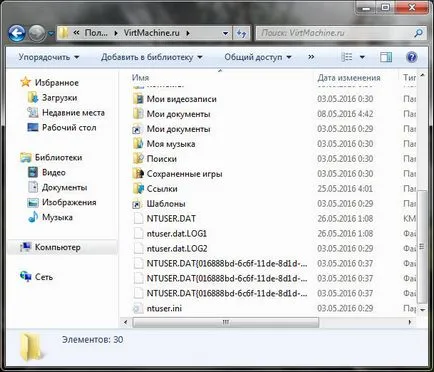Click horizontal scrollbar right arrow
The image size is (434, 372).
(410, 322)
